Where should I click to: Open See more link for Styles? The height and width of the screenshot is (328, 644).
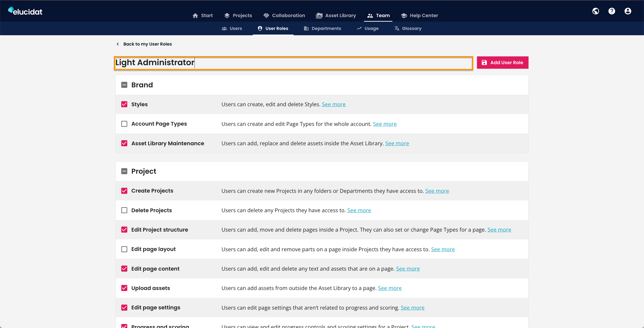(x=334, y=104)
